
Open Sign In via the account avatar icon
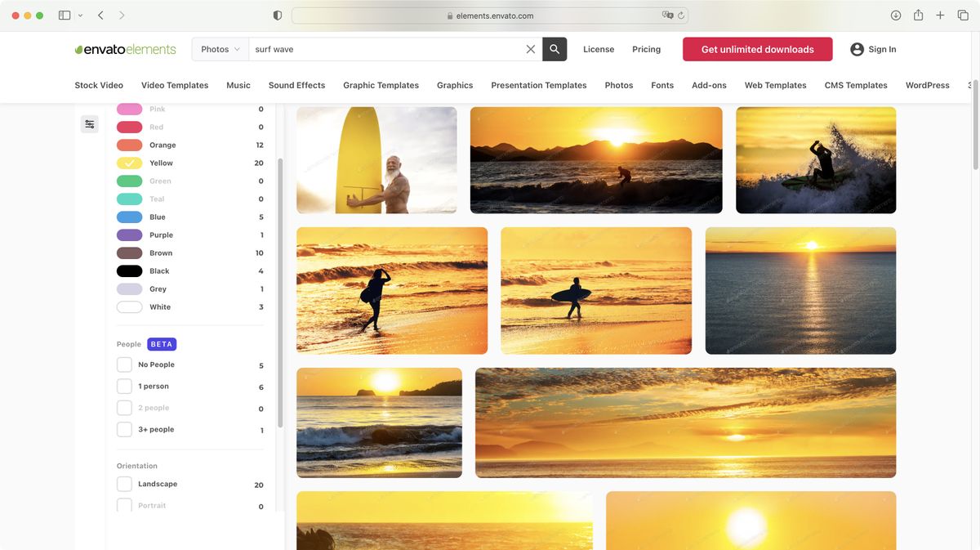857,49
